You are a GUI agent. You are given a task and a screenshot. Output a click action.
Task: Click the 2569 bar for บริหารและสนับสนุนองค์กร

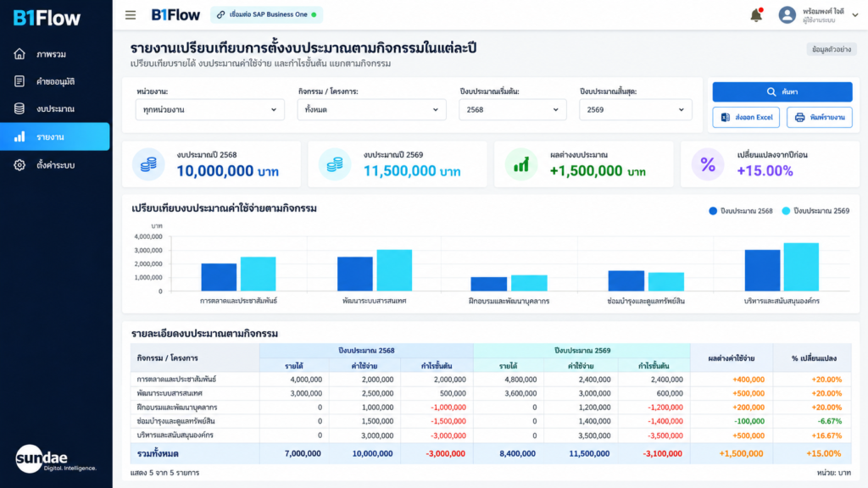tap(801, 267)
